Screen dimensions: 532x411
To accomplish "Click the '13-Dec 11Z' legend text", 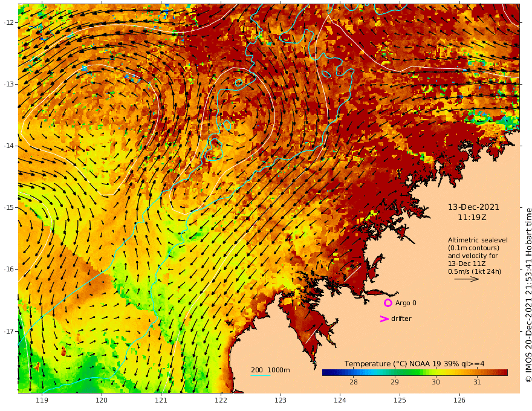I will (467, 264).
